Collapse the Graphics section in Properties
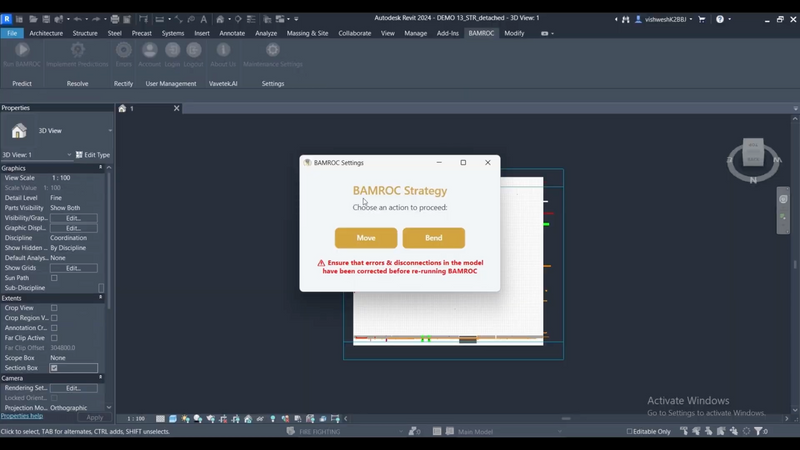 click(101, 168)
